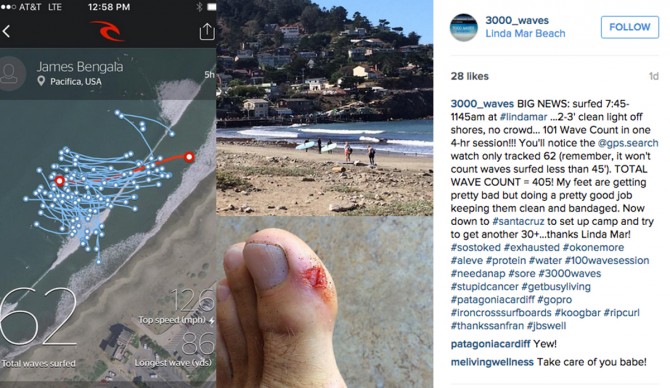
Task: Click the Pacifica location pin icon
Action: 41,81
